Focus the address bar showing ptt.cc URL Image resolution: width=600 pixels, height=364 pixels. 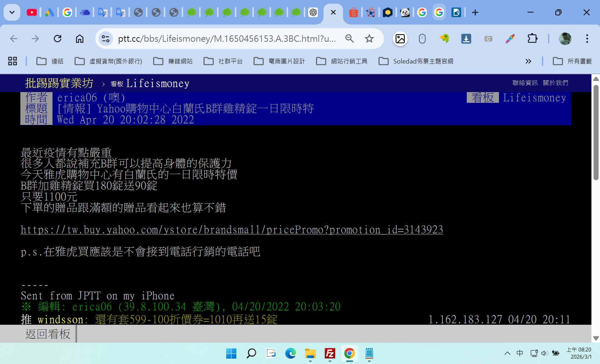pos(227,39)
